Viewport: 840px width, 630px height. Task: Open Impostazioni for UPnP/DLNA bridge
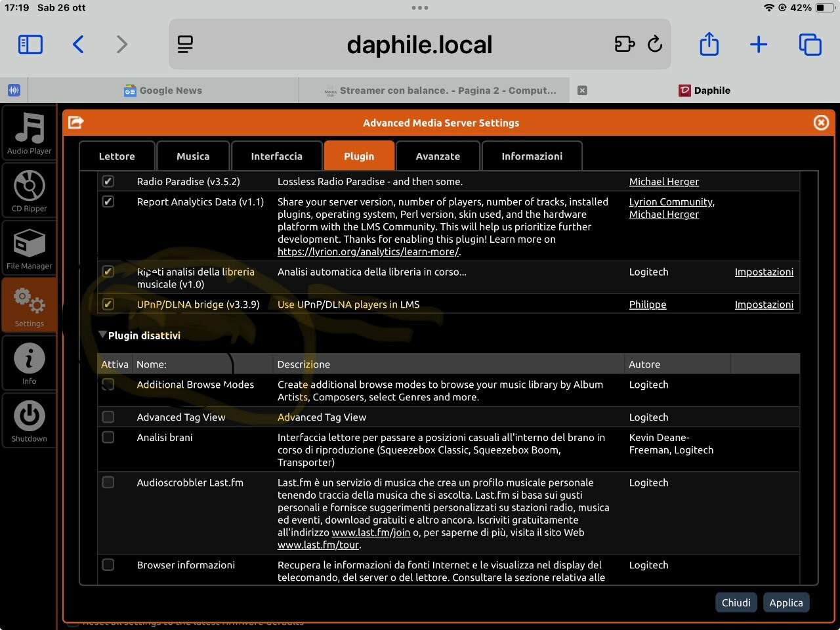point(764,304)
